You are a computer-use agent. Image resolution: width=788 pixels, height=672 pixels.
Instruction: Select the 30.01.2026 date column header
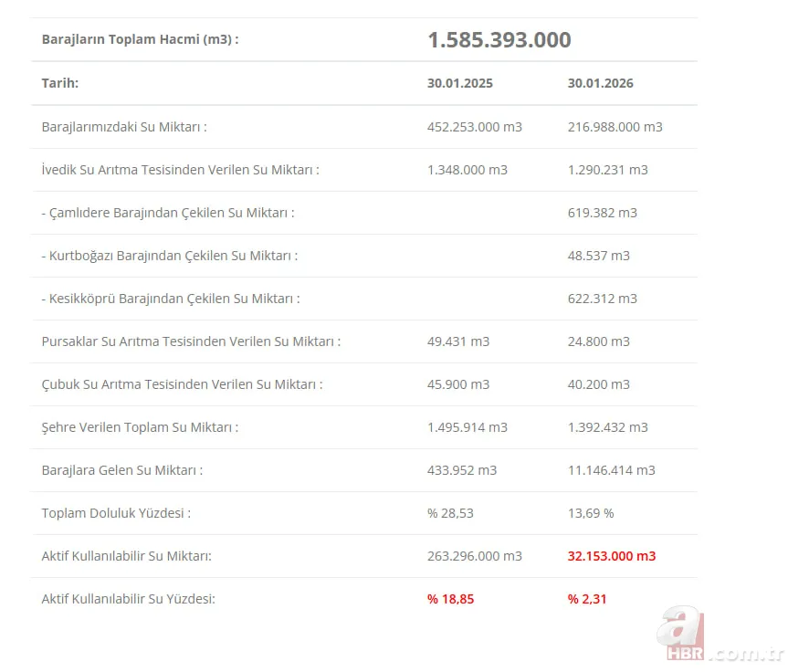(x=600, y=83)
